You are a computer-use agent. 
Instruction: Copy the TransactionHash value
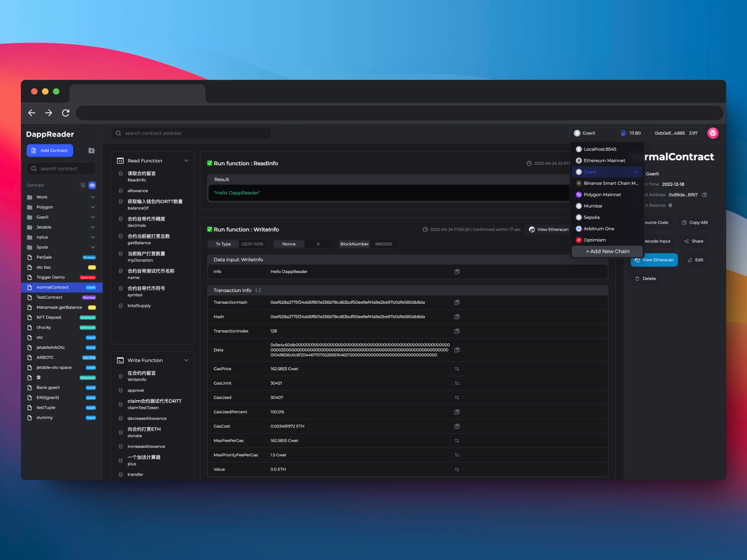coord(457,302)
